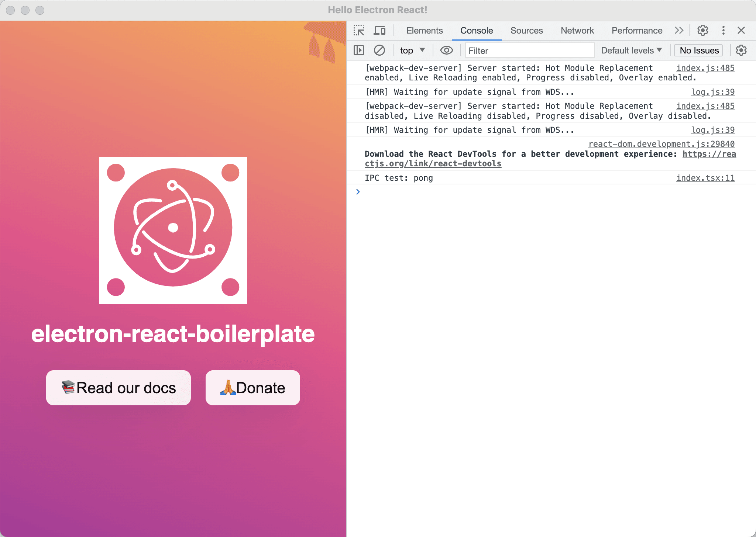This screenshot has width=756, height=537.
Task: Create a live expression with the eye icon
Action: tap(446, 50)
